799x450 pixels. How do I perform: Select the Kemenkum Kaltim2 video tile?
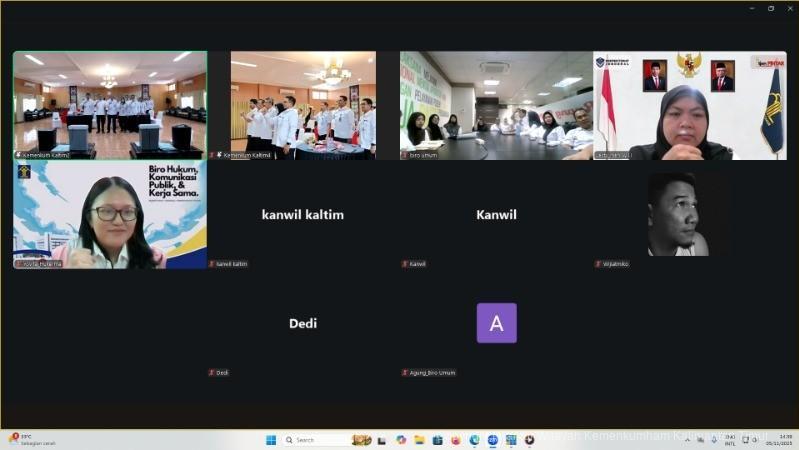(x=110, y=105)
